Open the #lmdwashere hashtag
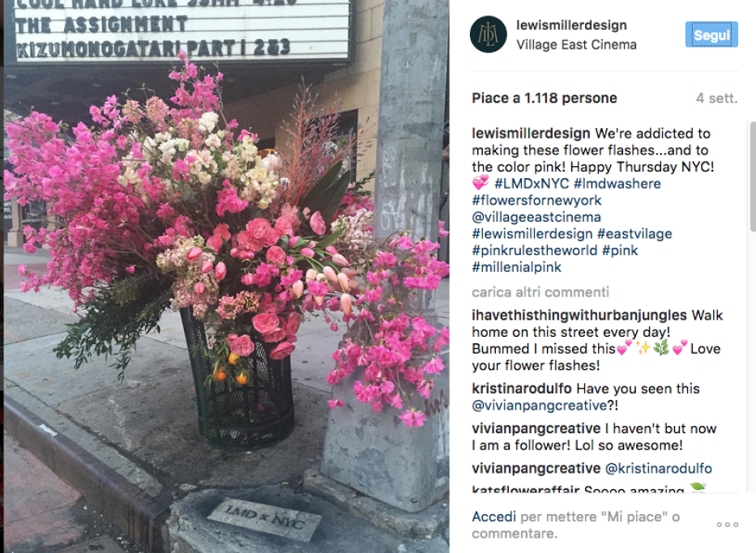The height and width of the screenshot is (553, 756). click(617, 184)
